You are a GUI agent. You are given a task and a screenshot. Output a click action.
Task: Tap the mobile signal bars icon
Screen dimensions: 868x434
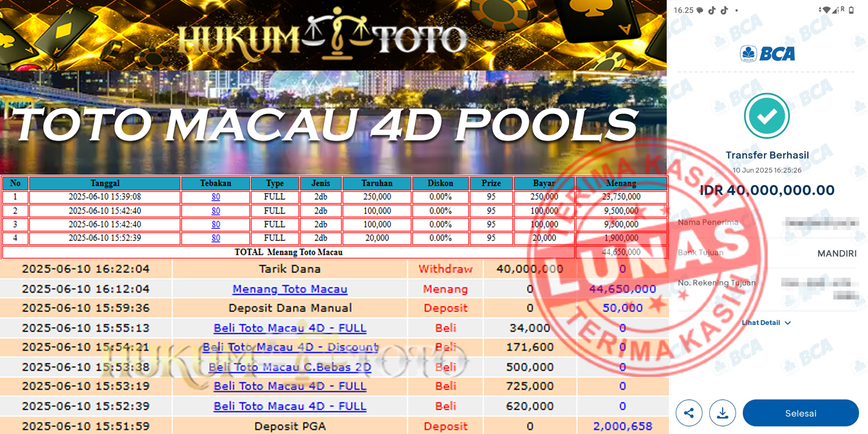[x=836, y=10]
